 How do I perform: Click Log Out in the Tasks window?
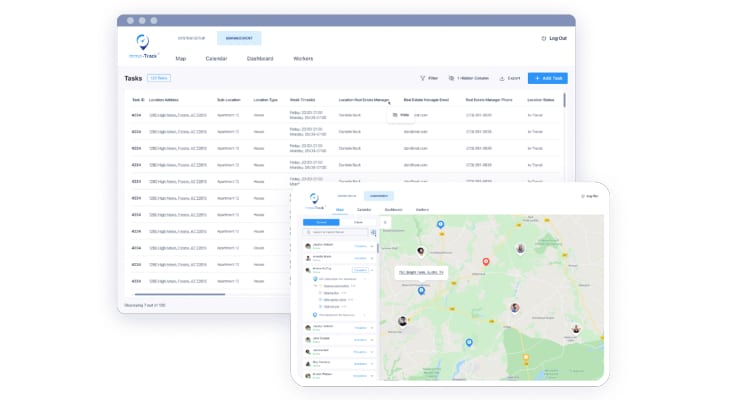(x=554, y=38)
